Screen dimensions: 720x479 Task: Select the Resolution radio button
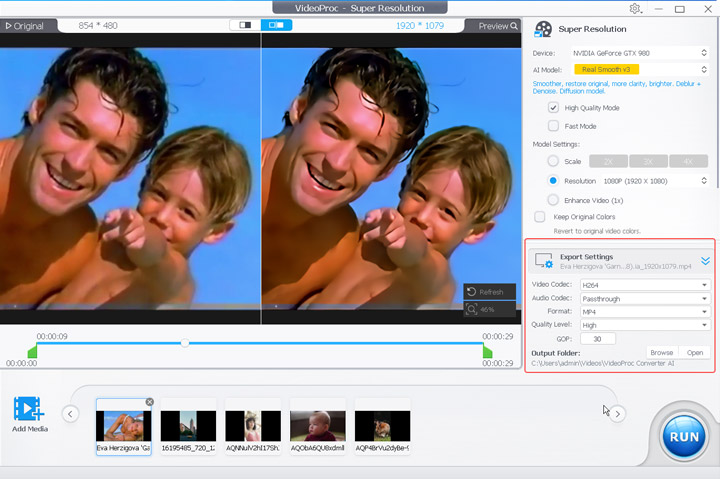point(553,180)
